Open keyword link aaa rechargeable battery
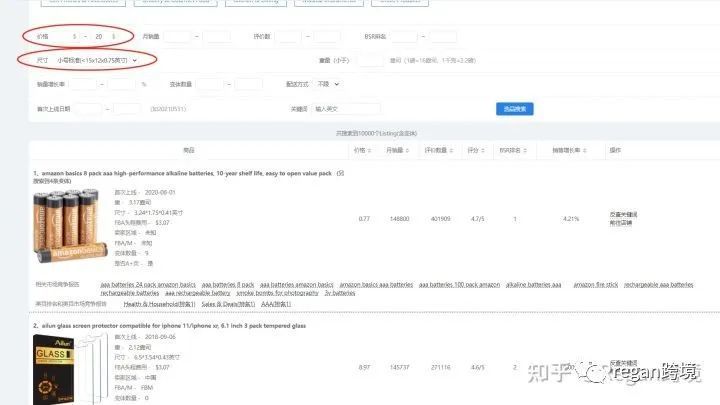The height and width of the screenshot is (405, 720). point(198,293)
